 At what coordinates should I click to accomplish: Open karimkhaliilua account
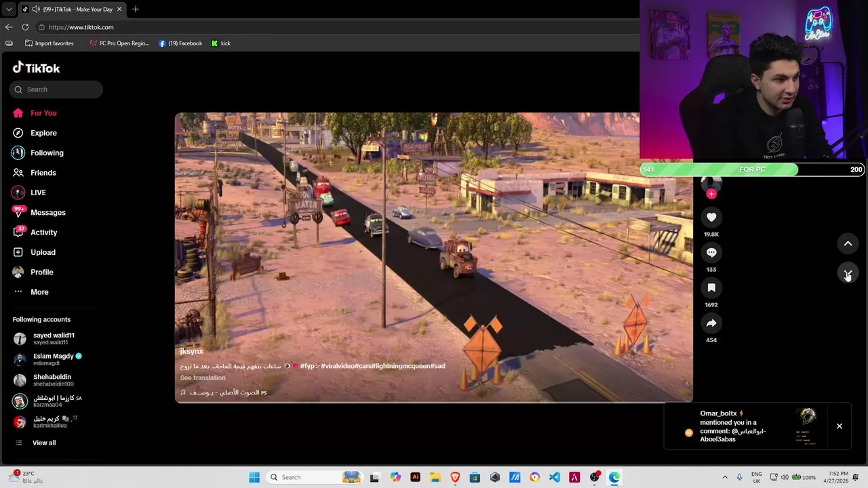[x=46, y=422]
